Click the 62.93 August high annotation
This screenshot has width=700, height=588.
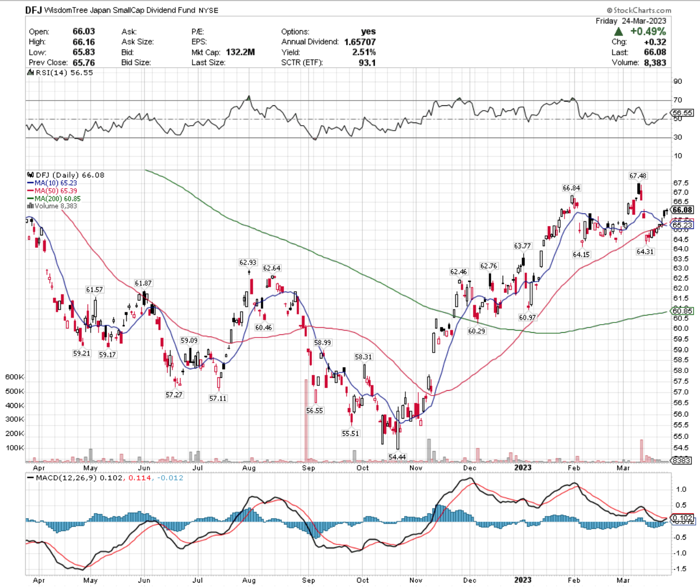[248, 263]
